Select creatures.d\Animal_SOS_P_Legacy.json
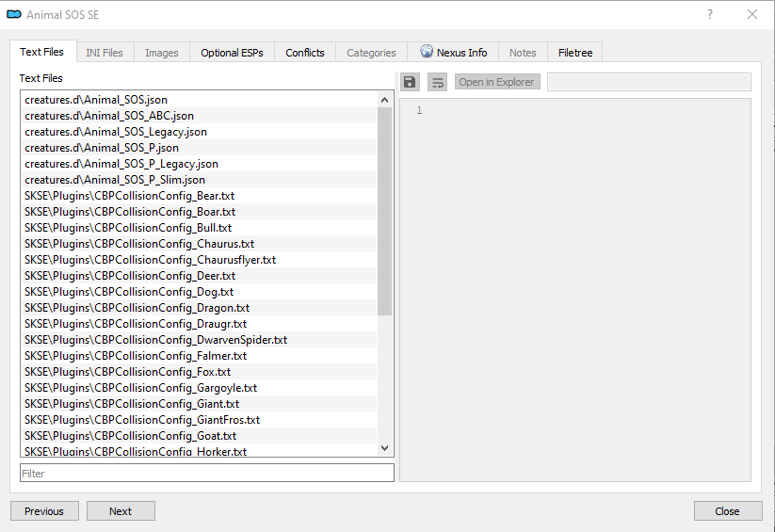The image size is (775, 532). pyautogui.click(x=200, y=164)
